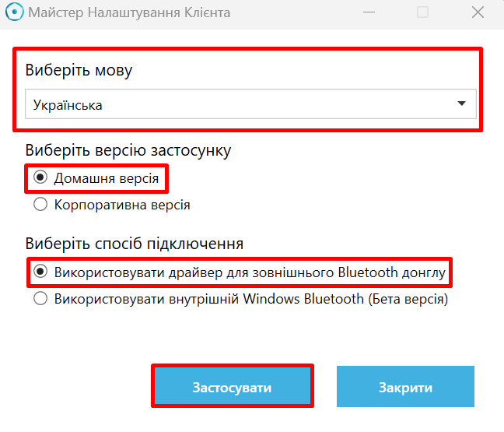Image resolution: width=504 pixels, height=432 pixels.
Task: Click the Майстер Налаштування Клієнта window title
Action: 129,13
